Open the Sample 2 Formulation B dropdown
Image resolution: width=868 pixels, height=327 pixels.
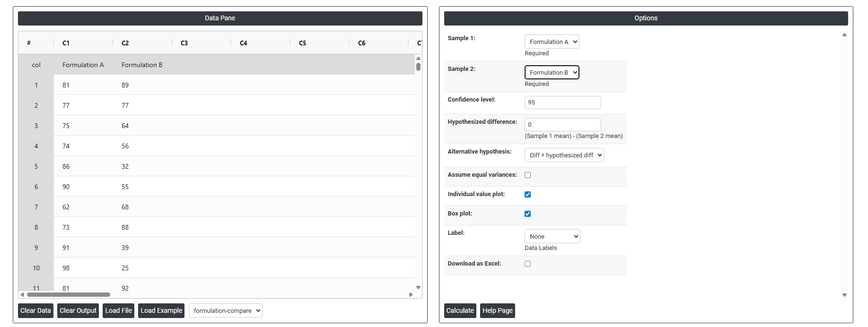point(552,73)
